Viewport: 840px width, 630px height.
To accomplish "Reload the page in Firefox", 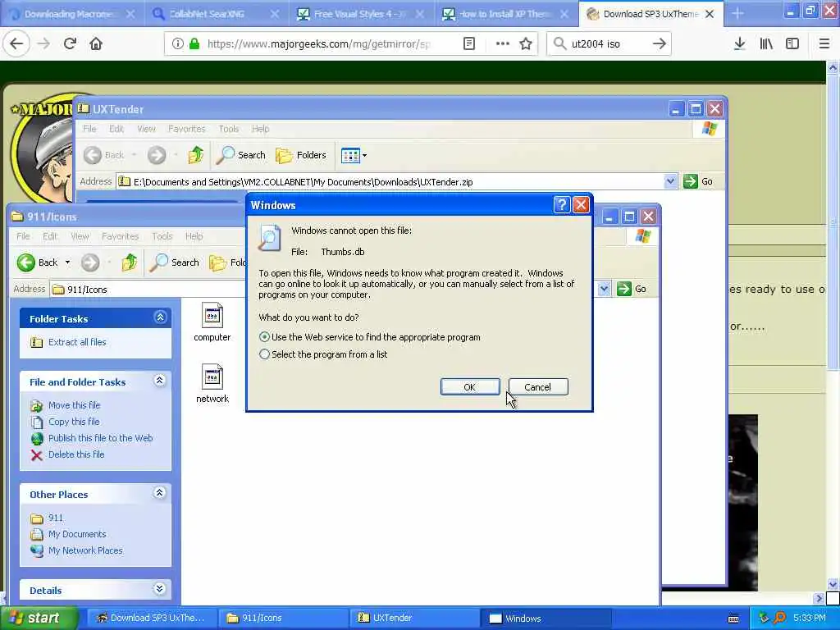I will point(70,44).
